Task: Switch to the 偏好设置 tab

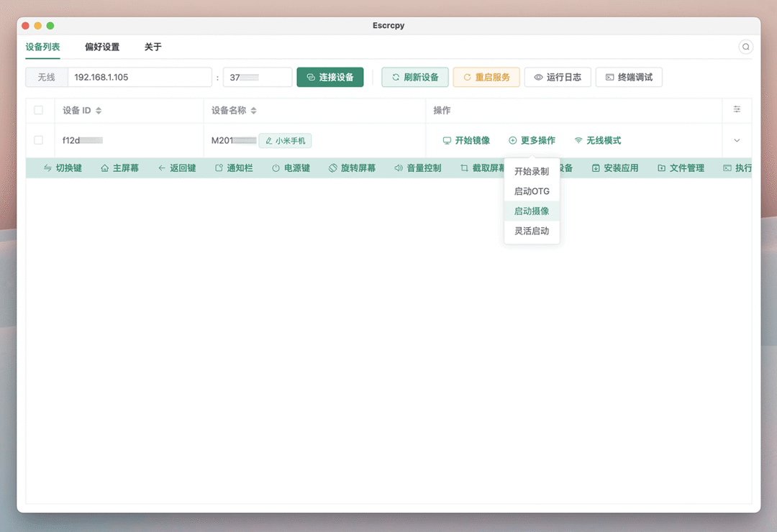Action: click(x=102, y=47)
